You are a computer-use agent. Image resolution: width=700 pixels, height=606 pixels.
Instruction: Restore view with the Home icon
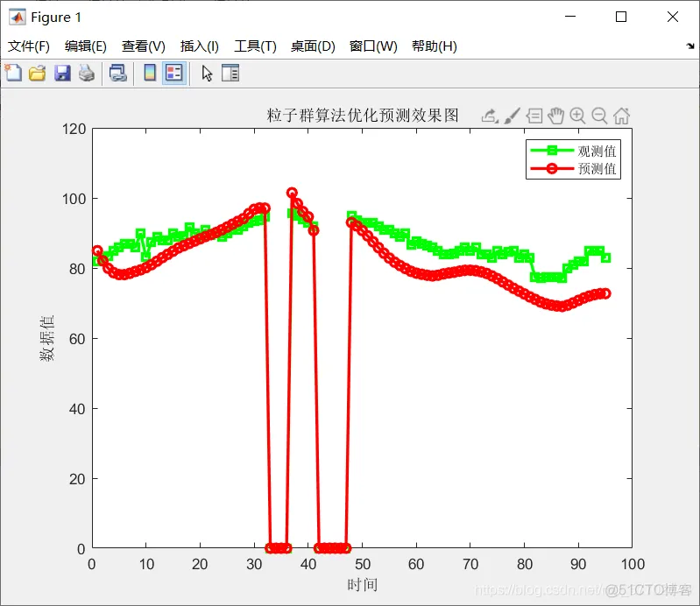pos(621,116)
